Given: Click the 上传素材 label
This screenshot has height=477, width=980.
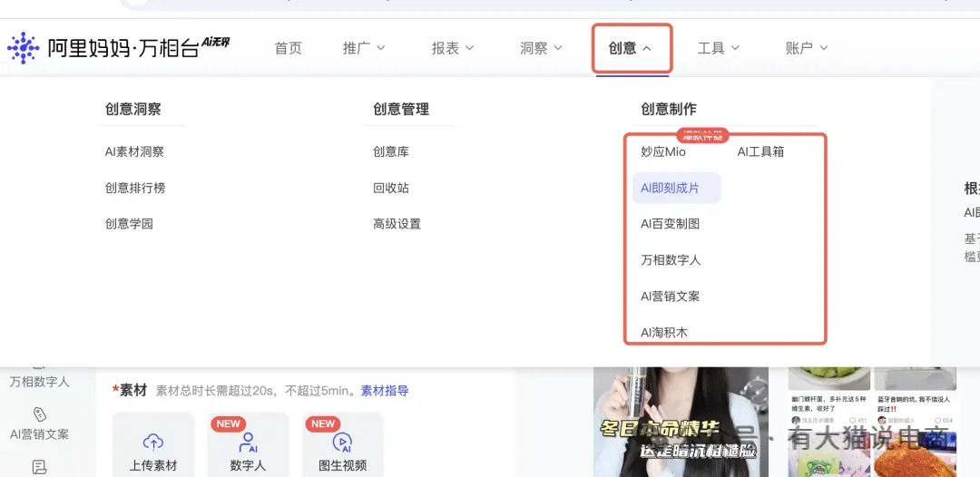Looking at the screenshot, I should (x=153, y=466).
